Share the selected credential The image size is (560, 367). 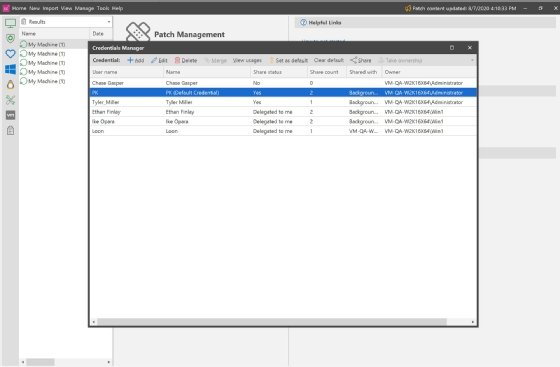coord(361,60)
